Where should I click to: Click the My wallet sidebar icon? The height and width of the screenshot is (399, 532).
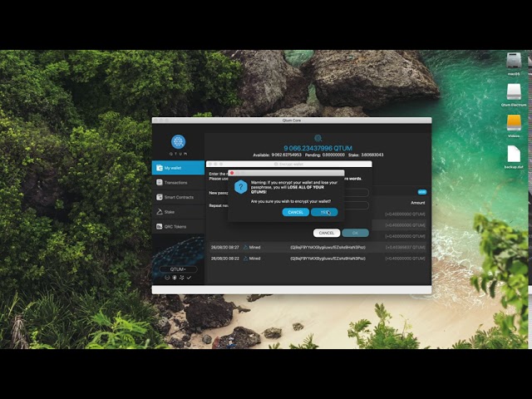(160, 168)
